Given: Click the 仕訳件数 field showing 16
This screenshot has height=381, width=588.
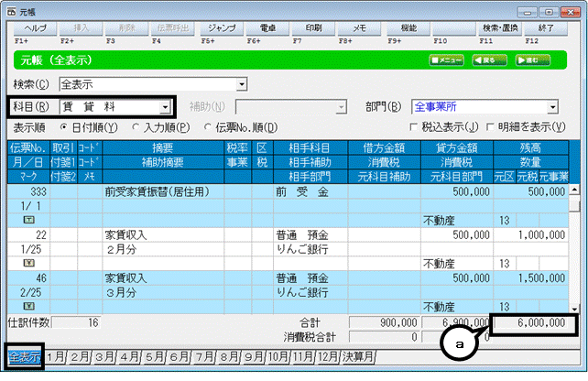Looking at the screenshot, I should [x=76, y=322].
